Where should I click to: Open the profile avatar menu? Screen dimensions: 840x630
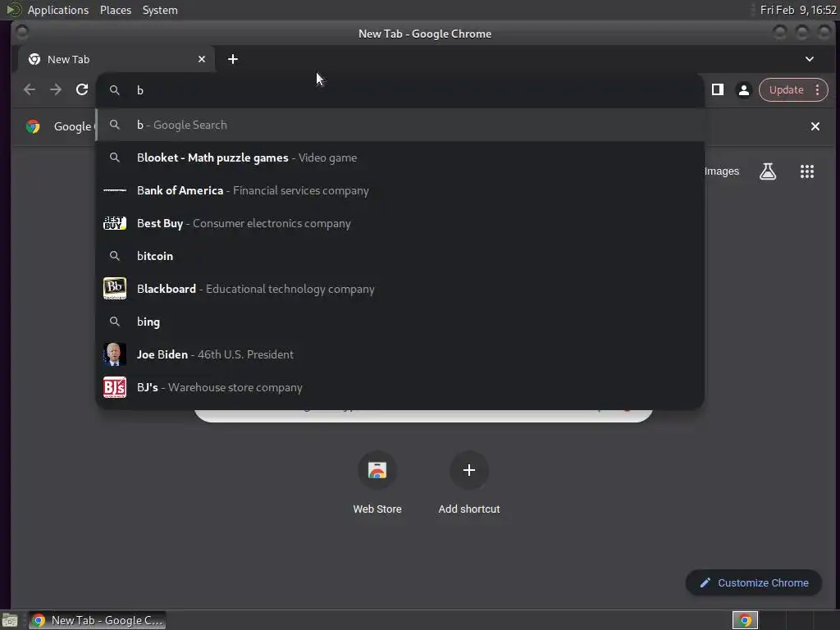coord(743,90)
